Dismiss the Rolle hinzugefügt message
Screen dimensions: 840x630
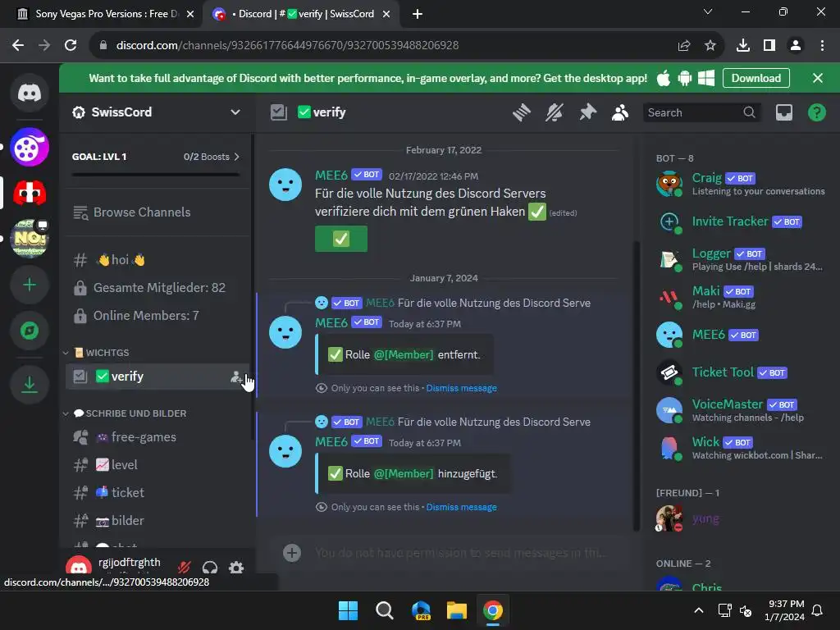[x=461, y=507]
